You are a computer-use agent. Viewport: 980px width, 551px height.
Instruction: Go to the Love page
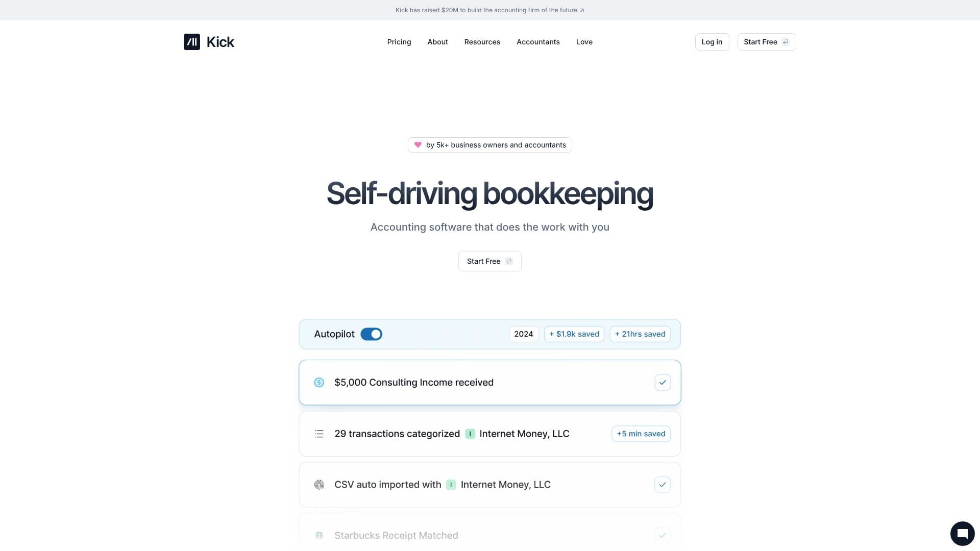(584, 42)
